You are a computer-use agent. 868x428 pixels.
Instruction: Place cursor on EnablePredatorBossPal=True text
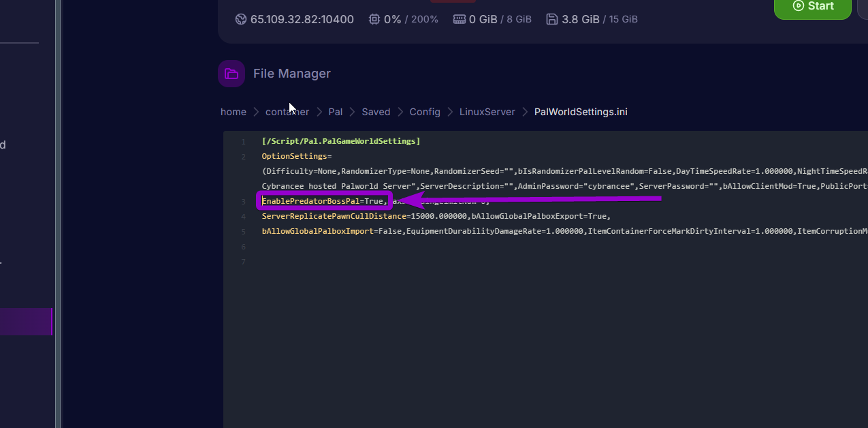click(323, 201)
